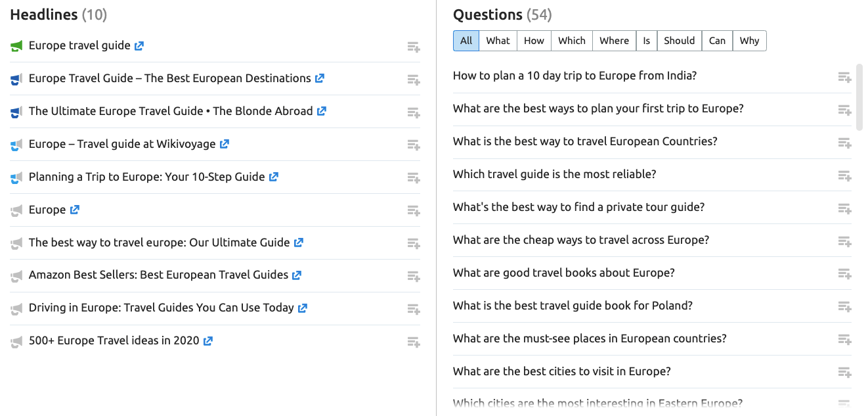Open external link for the Wikivoyage headline
Viewport: 868px width, 416px height.
(x=225, y=144)
